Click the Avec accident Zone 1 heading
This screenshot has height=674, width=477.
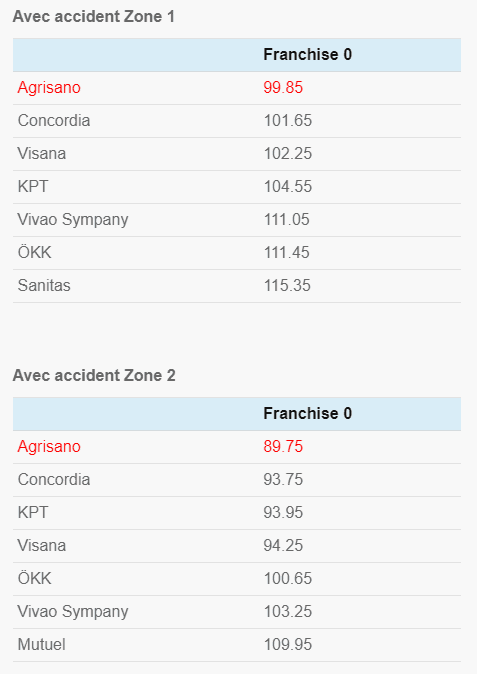click(x=94, y=17)
